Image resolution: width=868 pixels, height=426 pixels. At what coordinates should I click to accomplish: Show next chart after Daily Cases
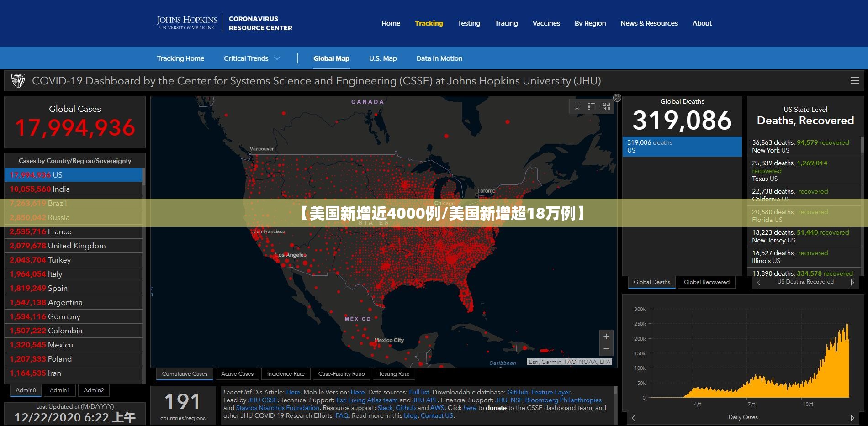[x=852, y=418]
